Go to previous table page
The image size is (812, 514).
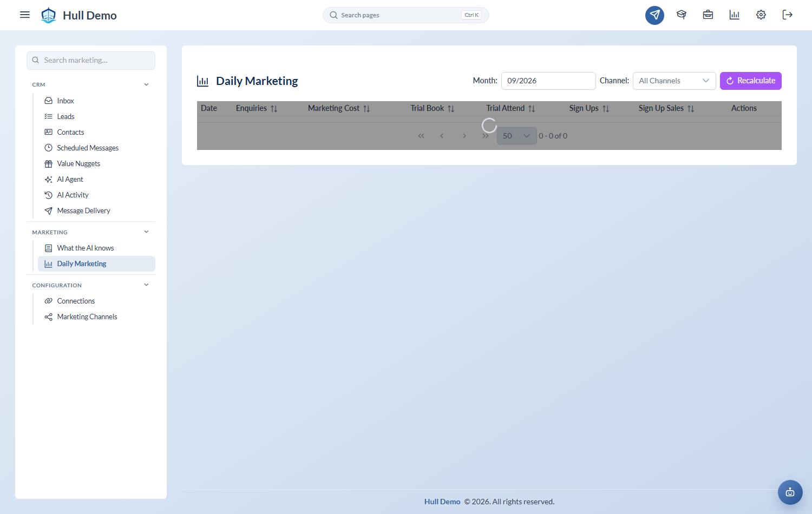pyautogui.click(x=442, y=136)
